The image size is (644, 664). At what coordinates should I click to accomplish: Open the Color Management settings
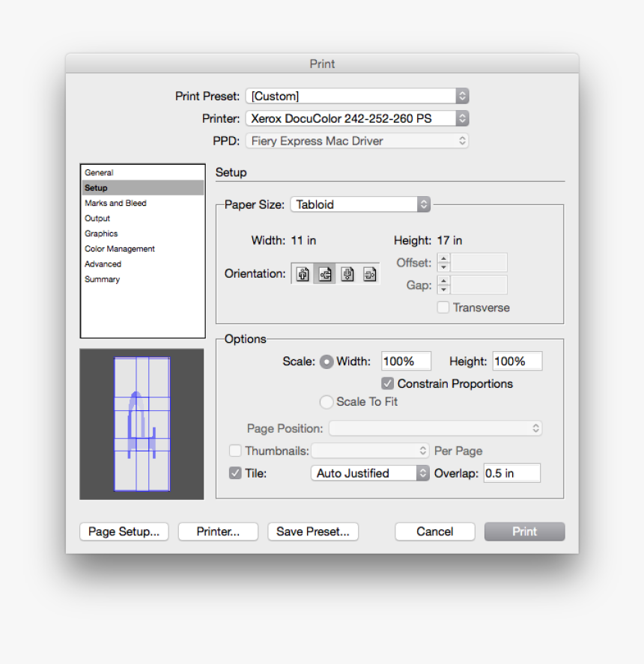(x=120, y=249)
